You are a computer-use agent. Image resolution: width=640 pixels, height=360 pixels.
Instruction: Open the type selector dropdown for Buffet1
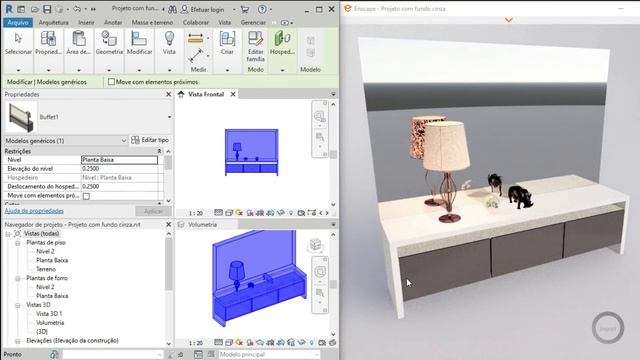(x=169, y=117)
